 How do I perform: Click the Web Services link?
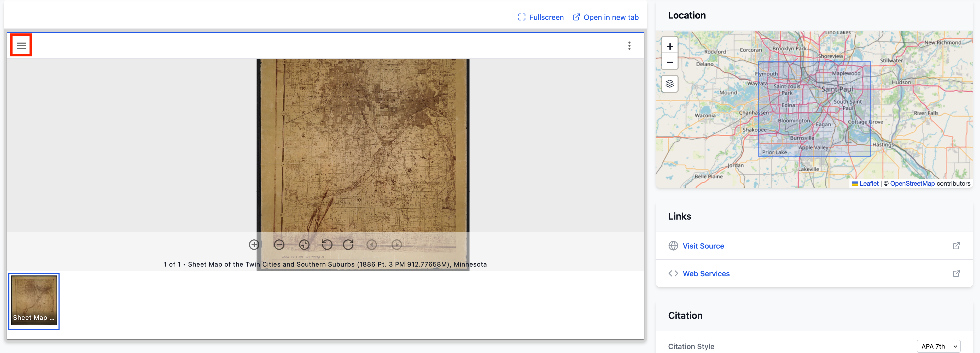point(706,274)
